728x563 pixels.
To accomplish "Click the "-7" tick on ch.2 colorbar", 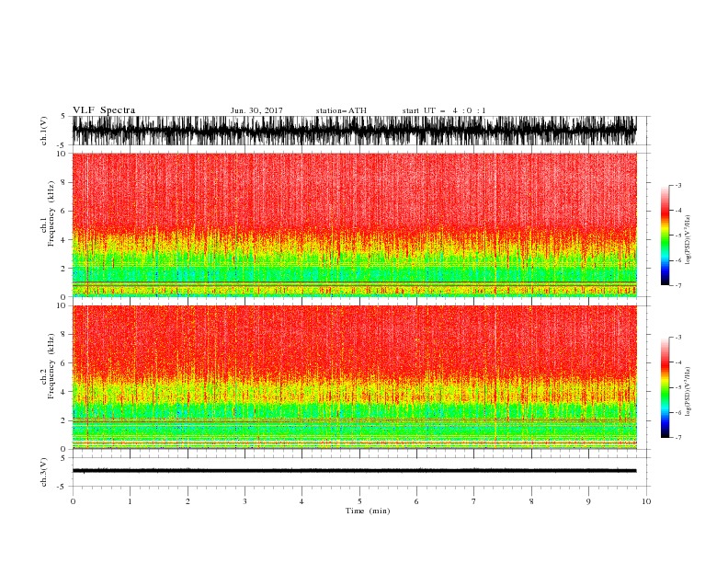I will (x=678, y=438).
